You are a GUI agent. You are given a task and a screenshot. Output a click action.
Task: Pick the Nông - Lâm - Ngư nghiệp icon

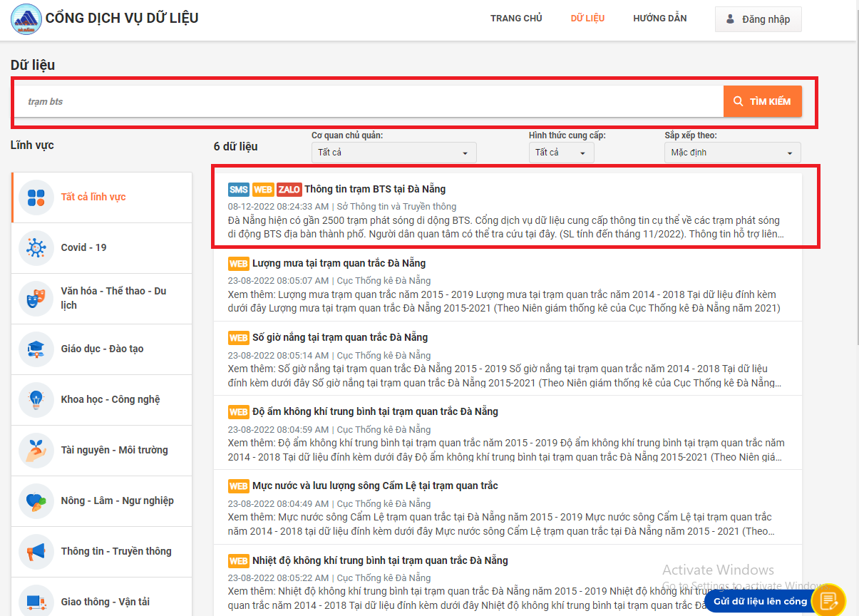(36, 500)
